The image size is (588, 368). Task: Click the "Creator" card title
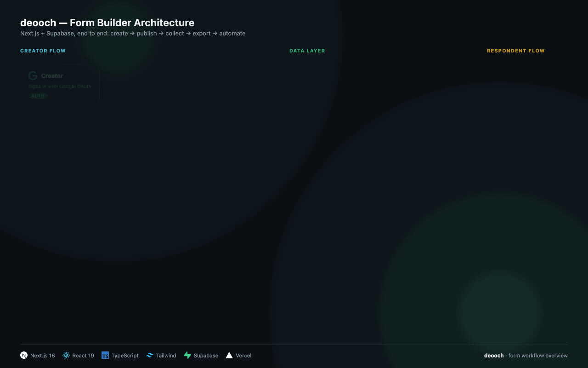52,76
